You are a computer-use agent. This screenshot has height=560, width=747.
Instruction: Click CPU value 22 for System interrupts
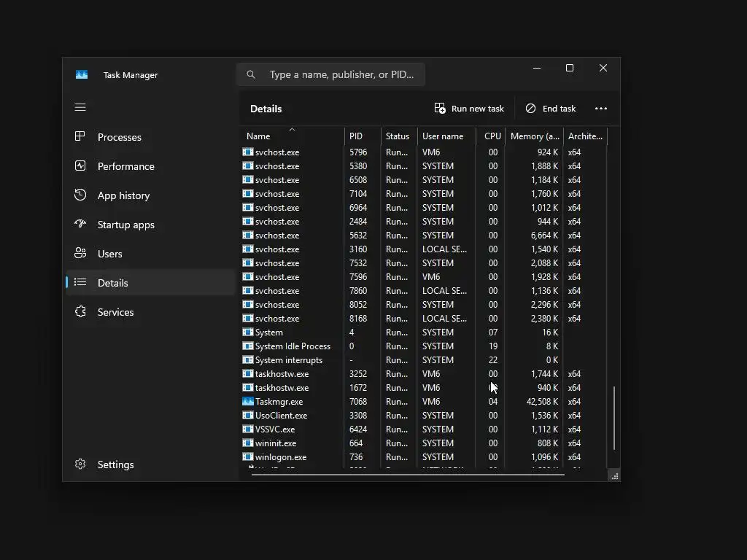pos(493,360)
